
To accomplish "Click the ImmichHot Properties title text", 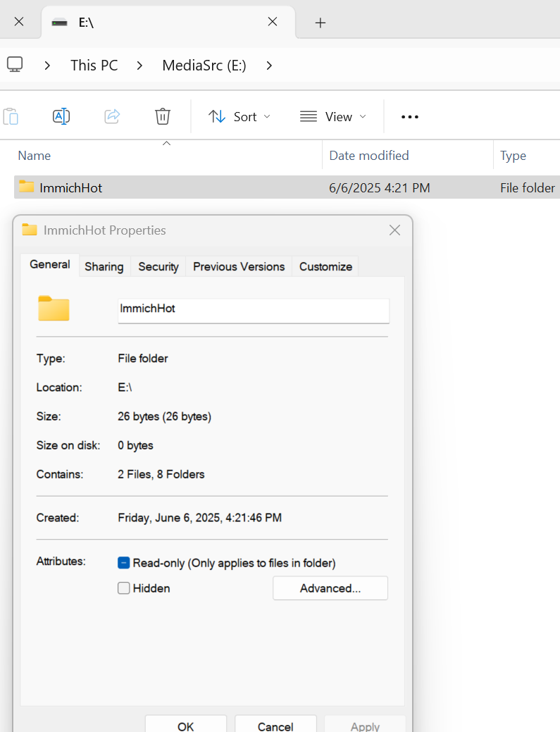I will 104,230.
